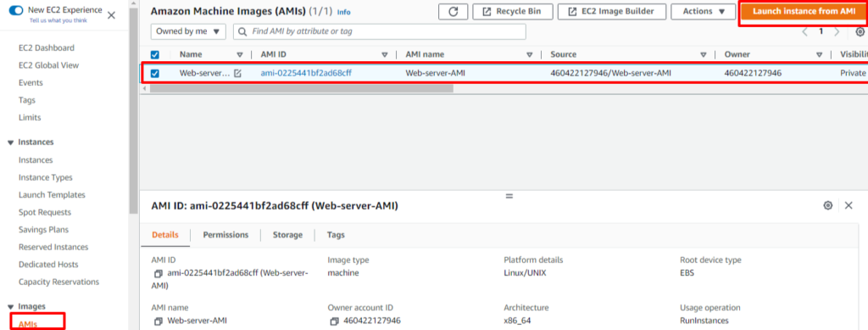Open the details panel settings gear
The image size is (868, 330).
pos(827,205)
